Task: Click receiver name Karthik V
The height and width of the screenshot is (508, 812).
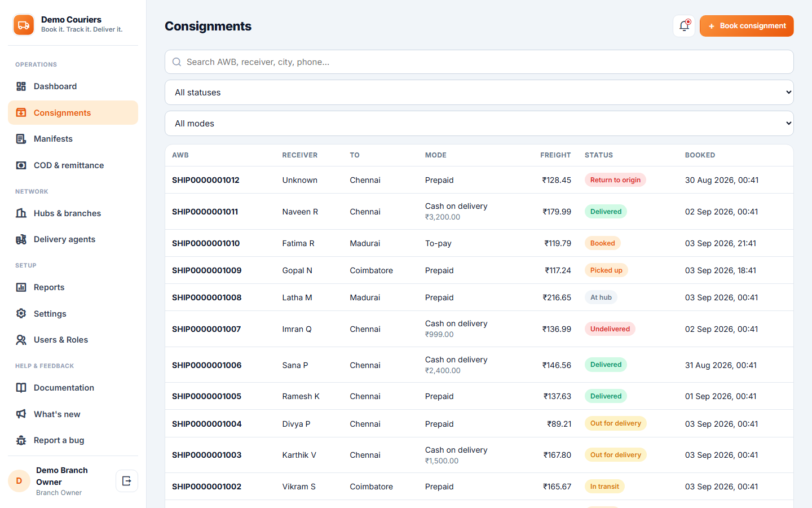Action: click(x=299, y=455)
